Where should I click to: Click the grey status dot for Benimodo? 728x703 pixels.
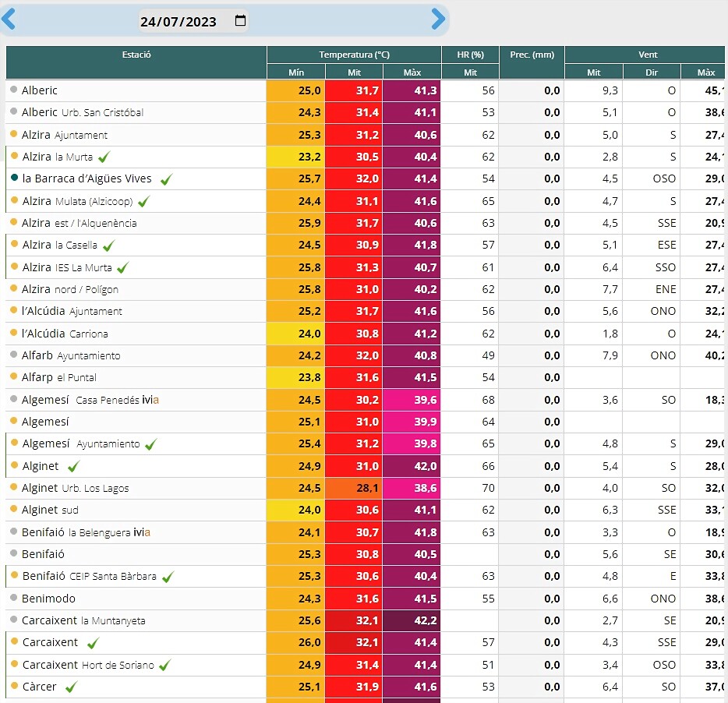click(13, 598)
